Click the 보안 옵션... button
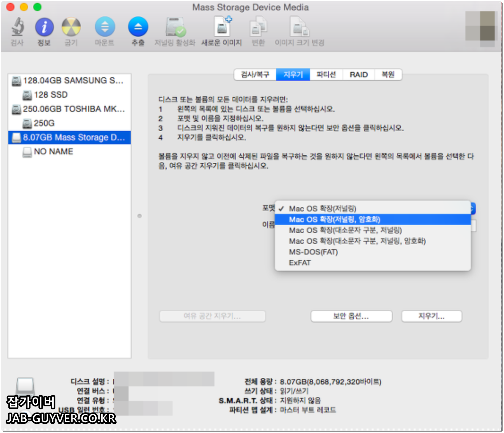The height and width of the screenshot is (433, 504). [351, 316]
